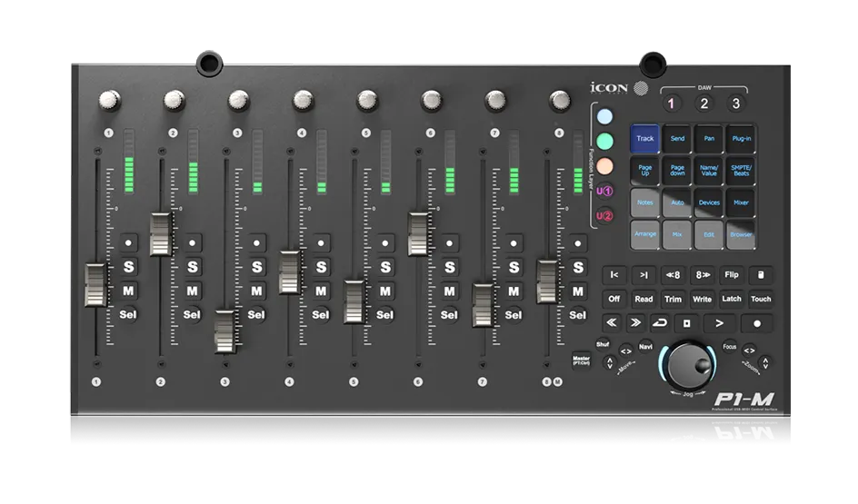Screen dimensions: 858x504
Task: Click the Focus button near jog wheel
Action: pos(730,347)
